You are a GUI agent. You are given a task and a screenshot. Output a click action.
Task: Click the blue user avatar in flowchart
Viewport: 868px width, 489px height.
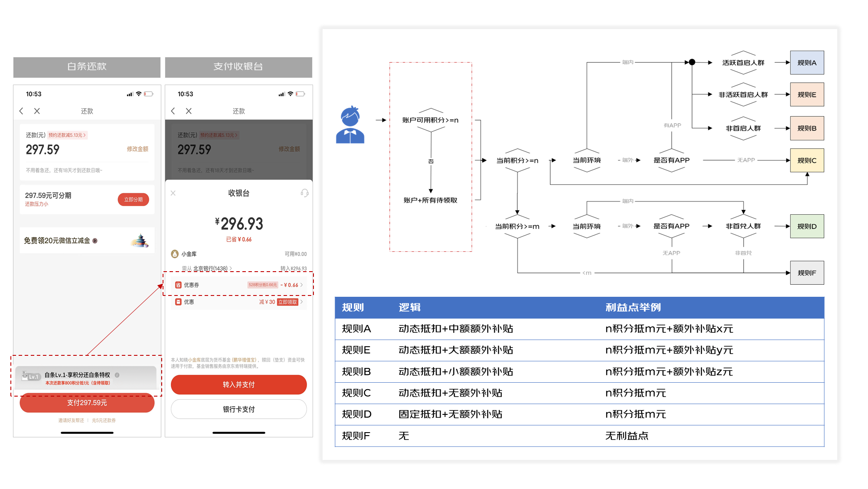coord(350,125)
